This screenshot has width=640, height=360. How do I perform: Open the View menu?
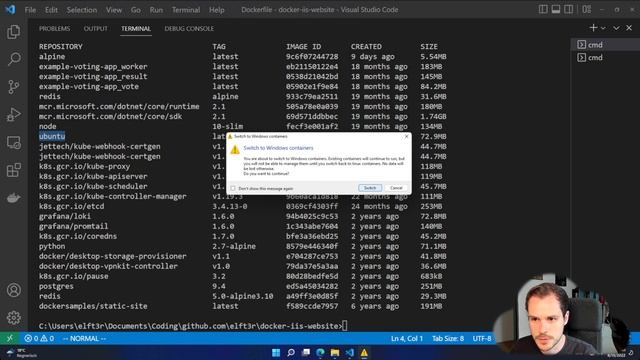[x=113, y=10]
